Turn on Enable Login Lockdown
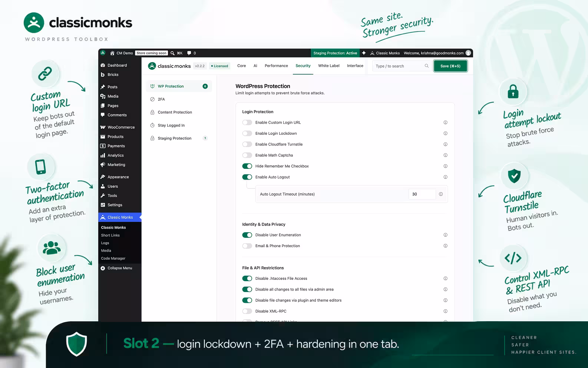Screen dimensions: 588x368 (x=247, y=133)
